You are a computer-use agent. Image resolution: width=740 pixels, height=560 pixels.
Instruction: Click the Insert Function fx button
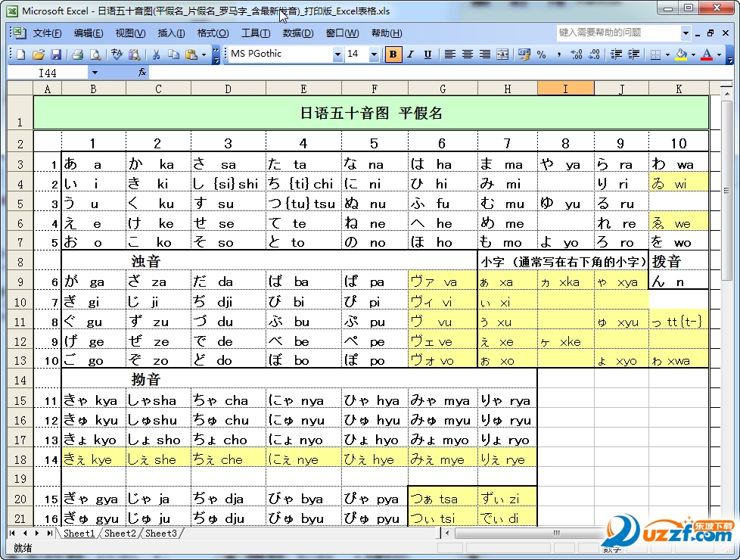click(142, 72)
